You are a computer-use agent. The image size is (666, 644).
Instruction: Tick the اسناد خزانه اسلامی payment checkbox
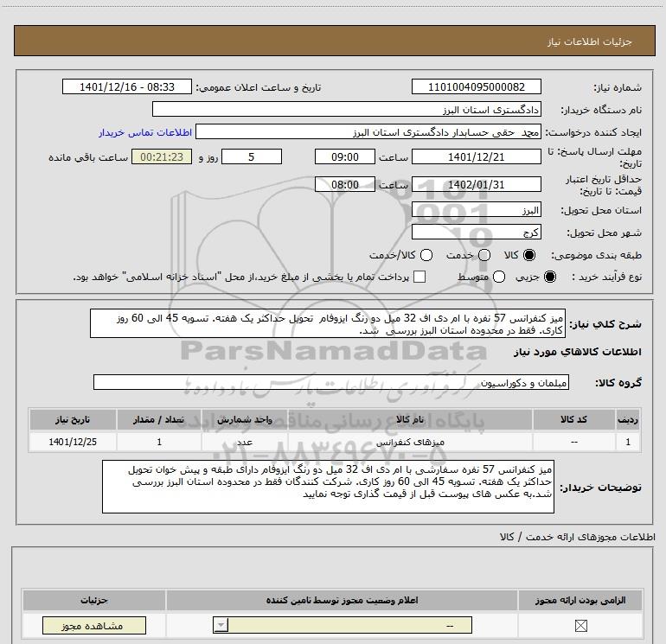(419, 277)
